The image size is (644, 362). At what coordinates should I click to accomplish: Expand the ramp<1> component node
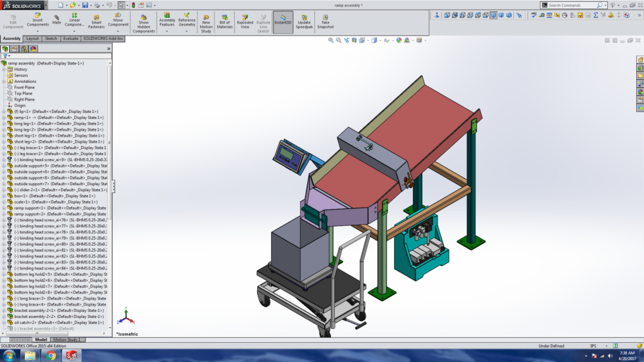click(x=3, y=118)
